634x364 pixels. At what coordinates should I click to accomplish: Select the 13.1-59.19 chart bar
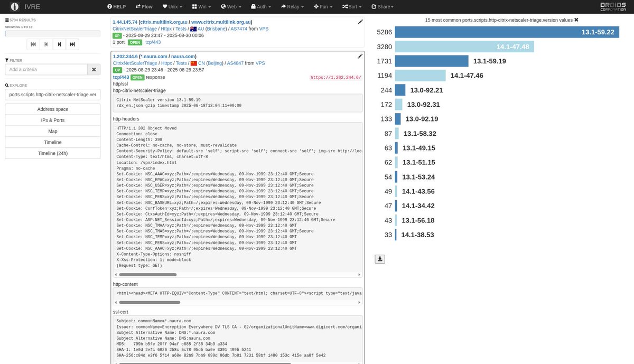coord(432,61)
